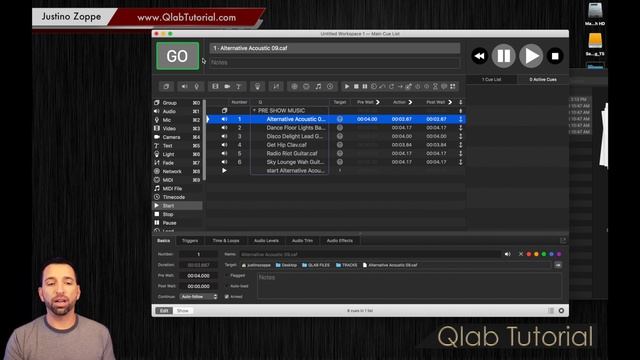Add a Group cue from the toolbar
Image resolution: width=640 pixels, height=360 pixels.
click(166, 87)
